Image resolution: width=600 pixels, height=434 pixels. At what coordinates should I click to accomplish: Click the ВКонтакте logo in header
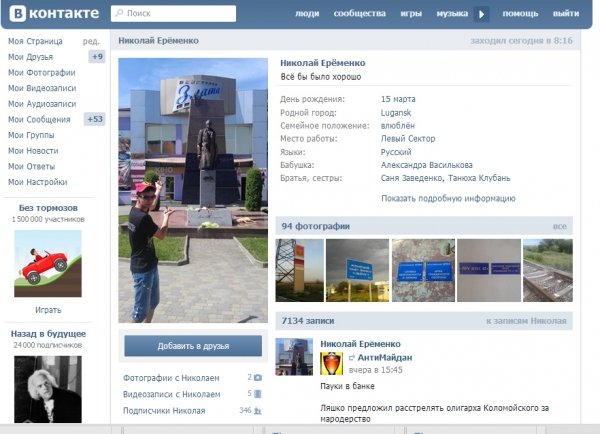[x=53, y=13]
